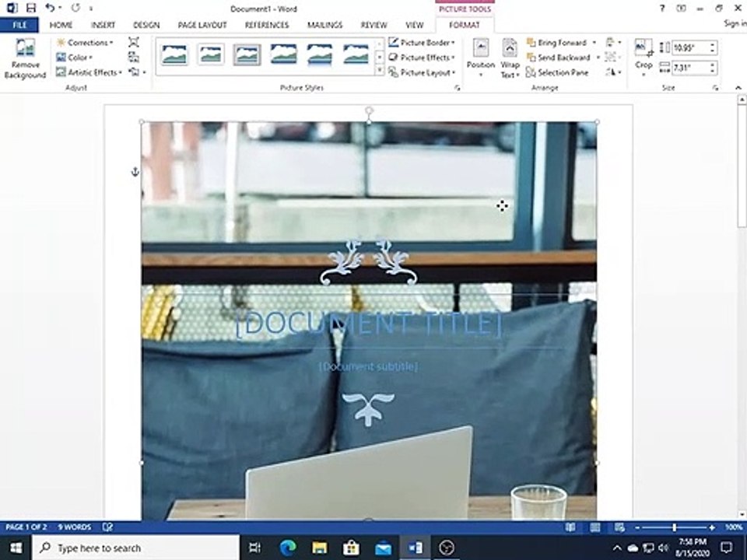Open the Picture Border dropdown
Screen dimensions: 747x560
(421, 42)
